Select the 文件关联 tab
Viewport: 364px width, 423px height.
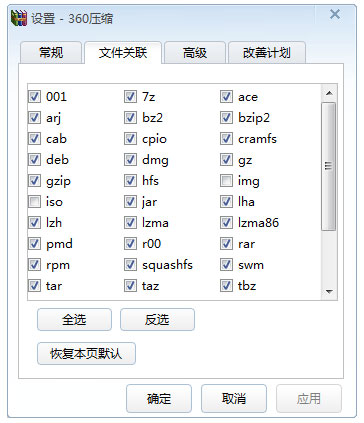click(123, 53)
